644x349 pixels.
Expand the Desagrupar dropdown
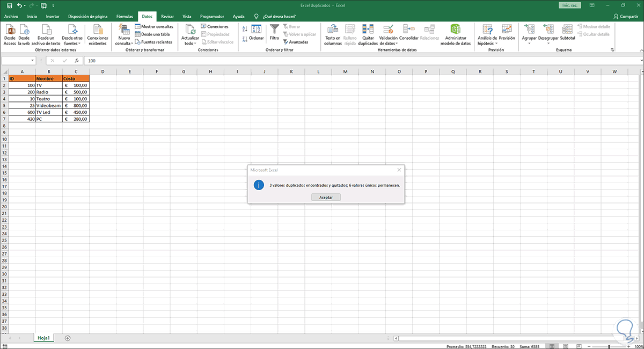[548, 43]
